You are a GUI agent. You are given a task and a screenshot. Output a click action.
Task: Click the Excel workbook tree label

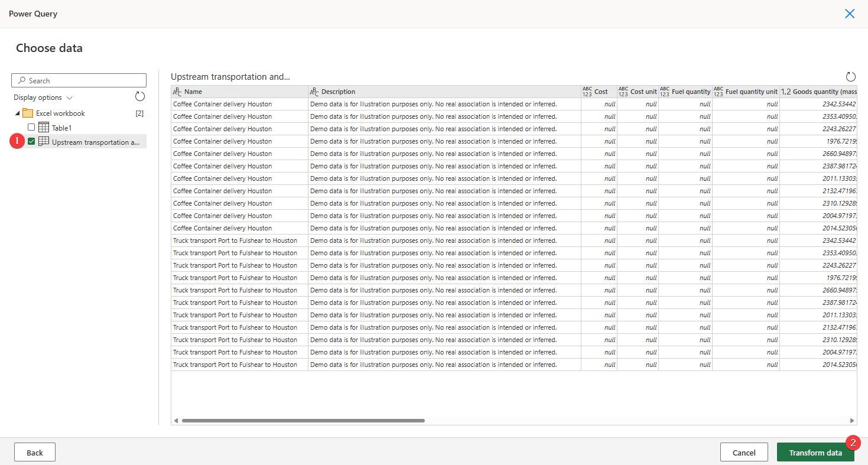point(60,113)
